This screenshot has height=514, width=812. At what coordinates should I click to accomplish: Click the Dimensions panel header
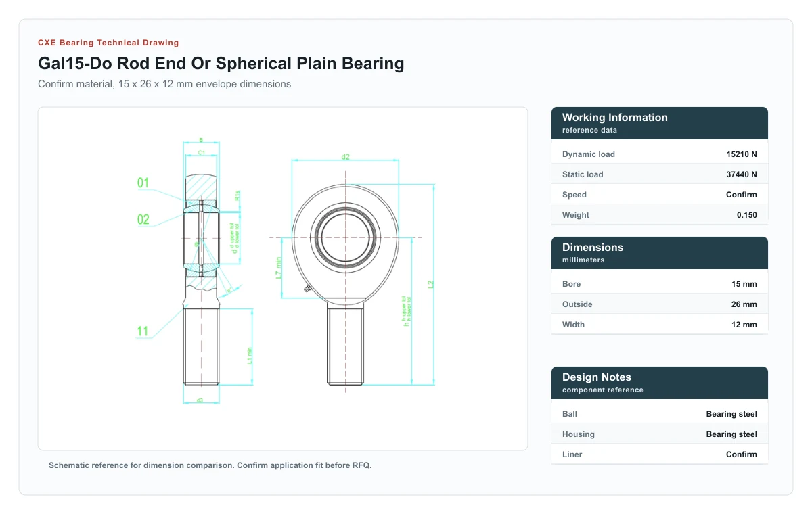(660, 252)
